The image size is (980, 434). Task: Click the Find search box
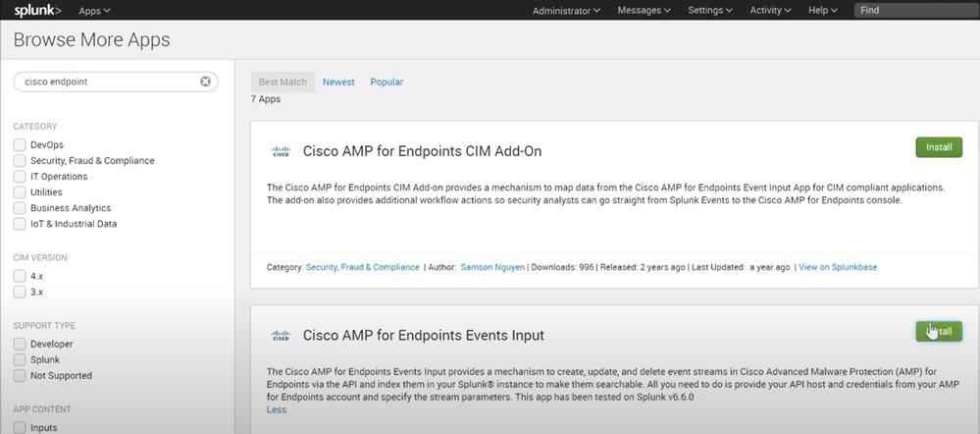(917, 10)
